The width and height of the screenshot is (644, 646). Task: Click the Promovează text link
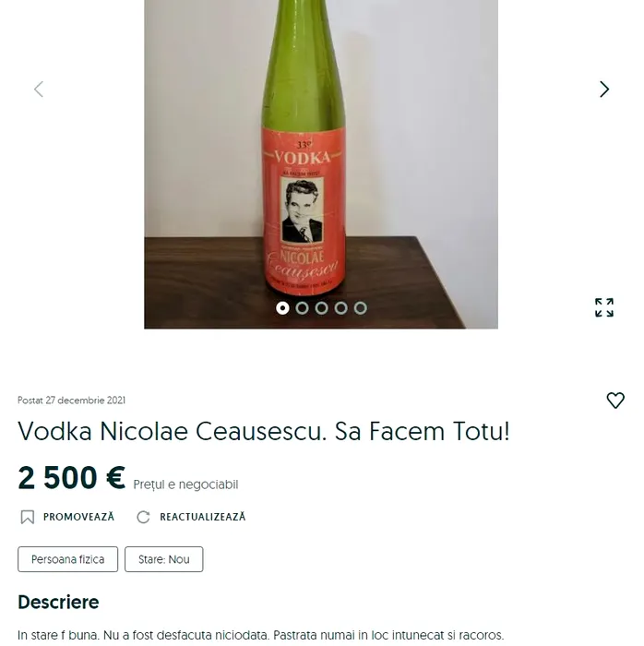click(x=78, y=517)
